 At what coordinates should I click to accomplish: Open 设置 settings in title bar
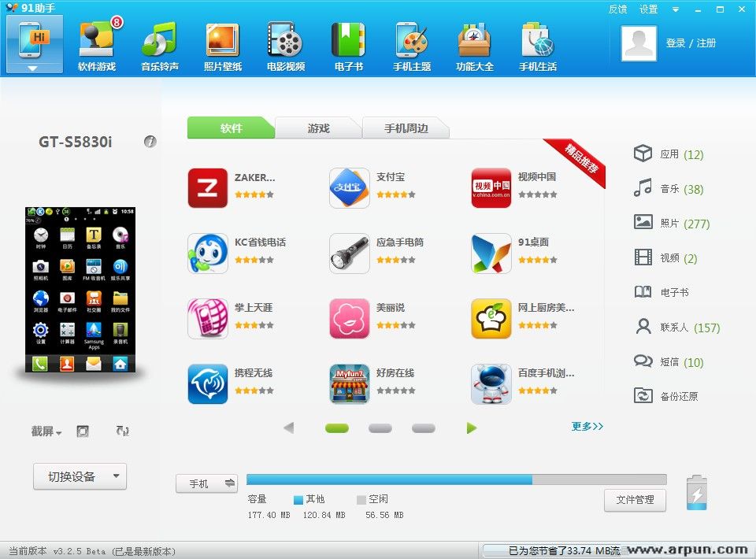tap(648, 9)
